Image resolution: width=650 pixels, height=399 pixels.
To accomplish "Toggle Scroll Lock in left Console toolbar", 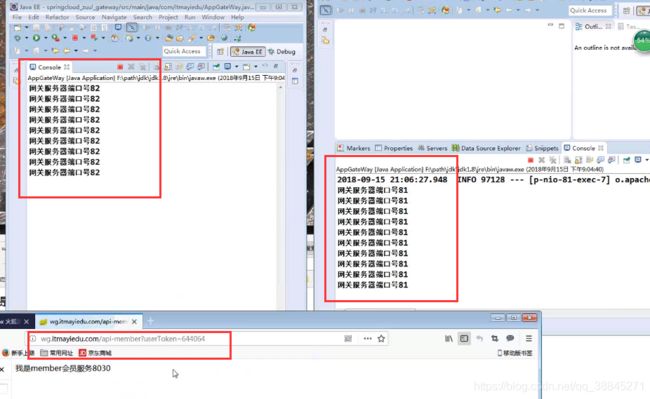I will [x=167, y=67].
